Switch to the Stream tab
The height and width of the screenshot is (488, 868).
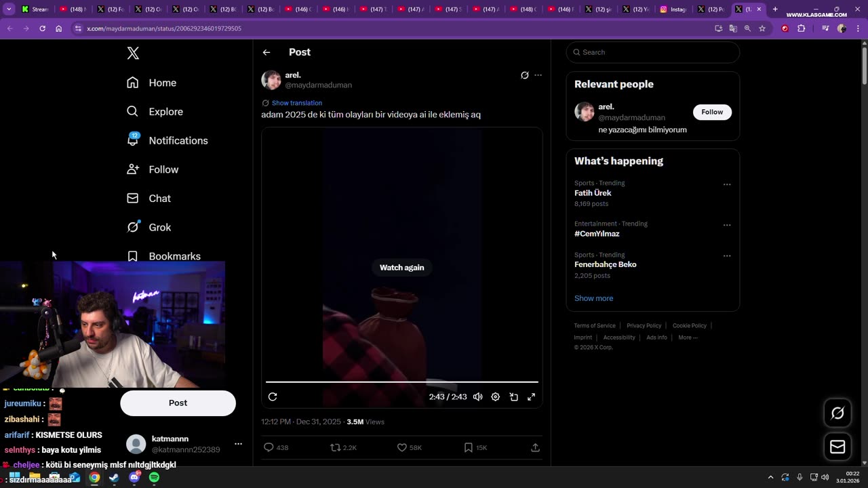35,9
